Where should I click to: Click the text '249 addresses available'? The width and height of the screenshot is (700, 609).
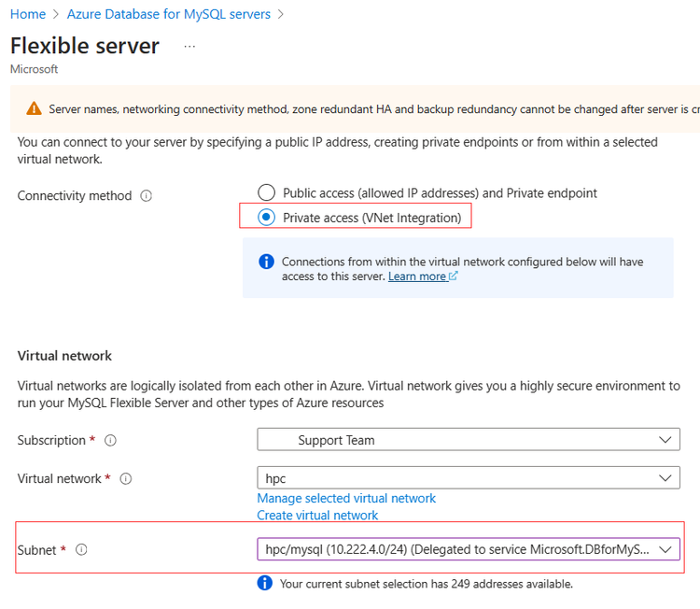pyautogui.click(x=511, y=584)
